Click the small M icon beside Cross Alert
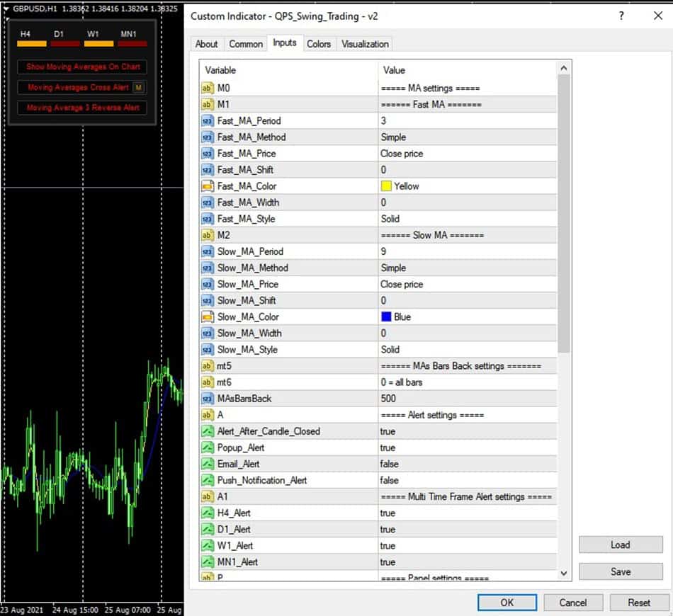This screenshot has height=616, width=673. click(139, 88)
